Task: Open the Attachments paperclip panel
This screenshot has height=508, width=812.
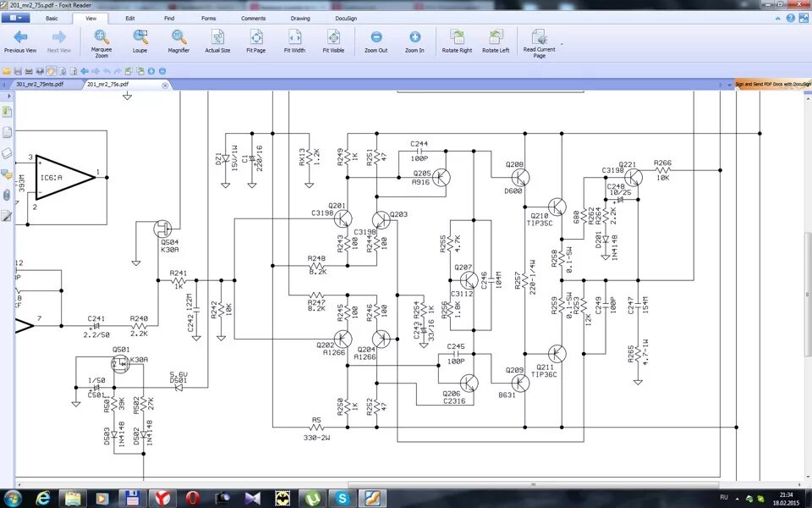Action: [7, 195]
